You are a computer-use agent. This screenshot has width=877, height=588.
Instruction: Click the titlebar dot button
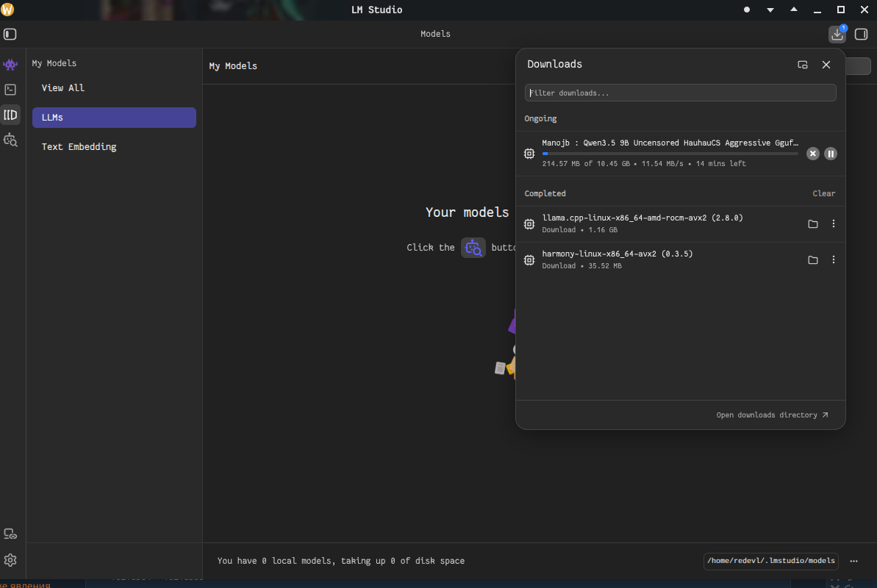747,10
